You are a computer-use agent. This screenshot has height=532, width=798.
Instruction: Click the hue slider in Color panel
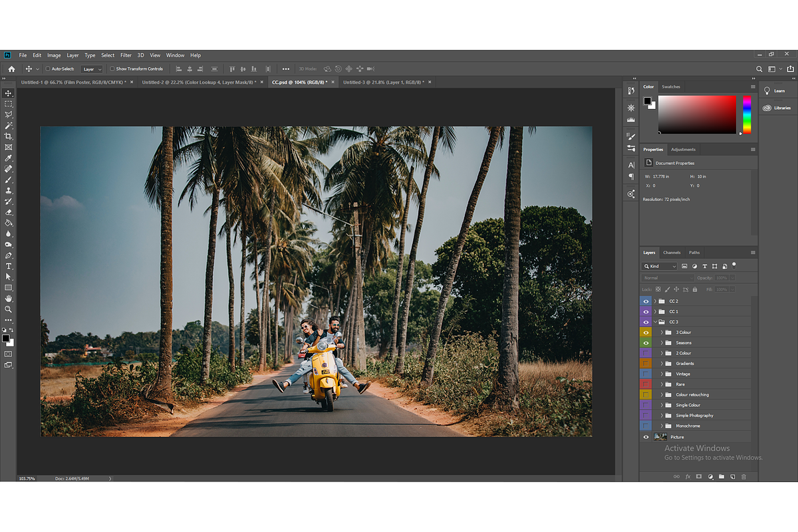click(x=747, y=114)
